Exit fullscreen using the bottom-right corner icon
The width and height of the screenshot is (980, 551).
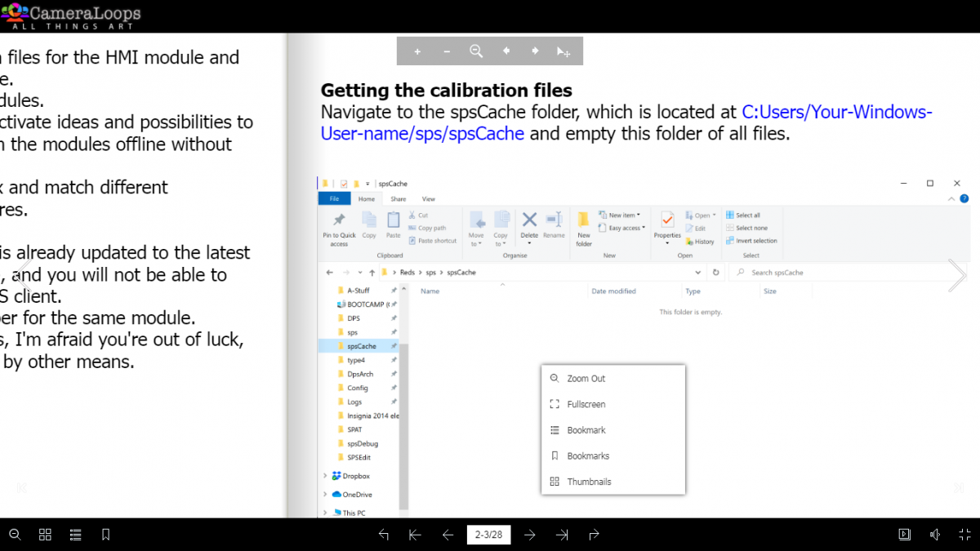coord(964,535)
